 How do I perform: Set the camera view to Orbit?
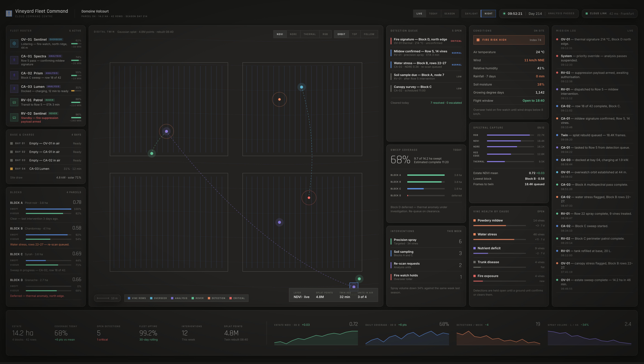[x=341, y=34]
